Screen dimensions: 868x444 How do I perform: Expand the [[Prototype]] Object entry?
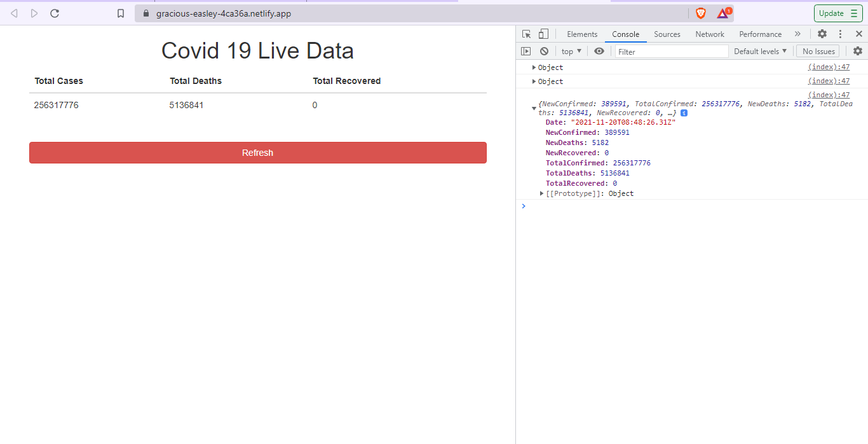tap(542, 193)
